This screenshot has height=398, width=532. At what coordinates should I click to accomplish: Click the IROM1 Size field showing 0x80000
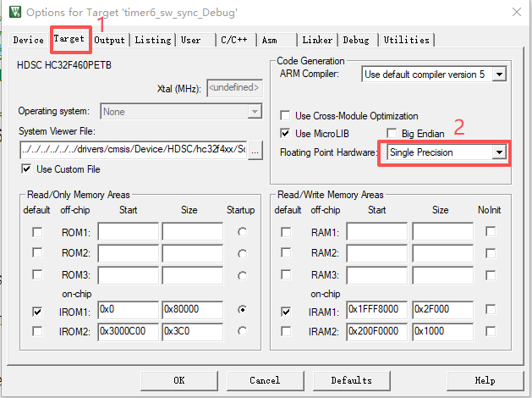pyautogui.click(x=193, y=310)
